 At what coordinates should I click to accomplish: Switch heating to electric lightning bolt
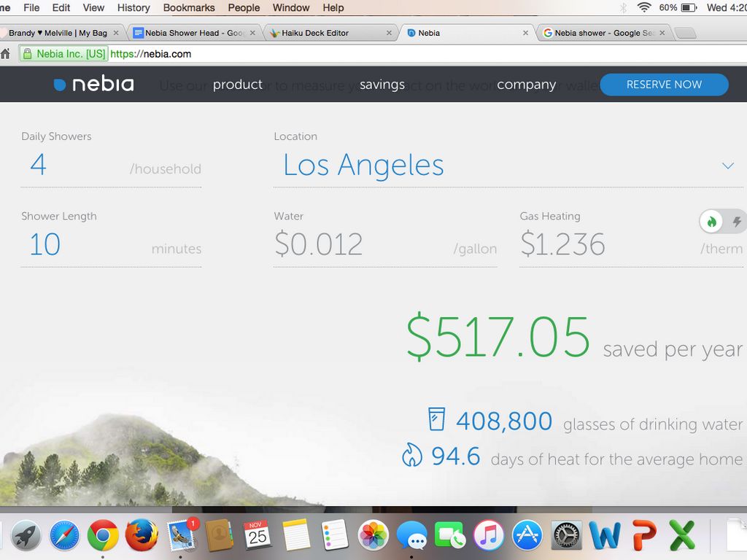736,222
